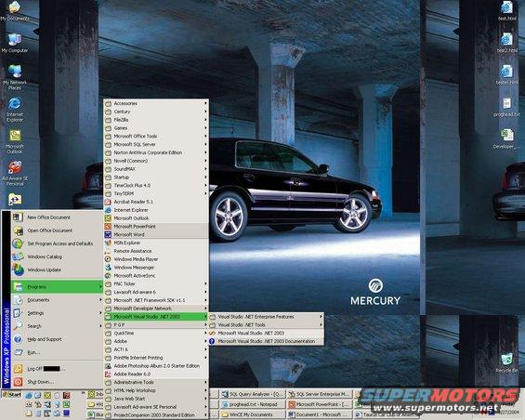This screenshot has height=420, width=525.
Task: Open the Settings submenu in Start menu
Action: click(57, 313)
